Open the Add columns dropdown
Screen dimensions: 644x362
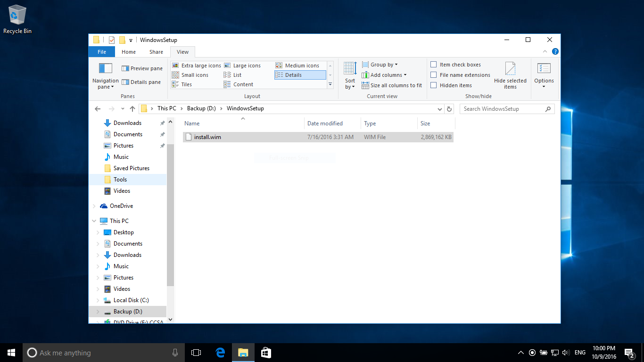(384, 75)
